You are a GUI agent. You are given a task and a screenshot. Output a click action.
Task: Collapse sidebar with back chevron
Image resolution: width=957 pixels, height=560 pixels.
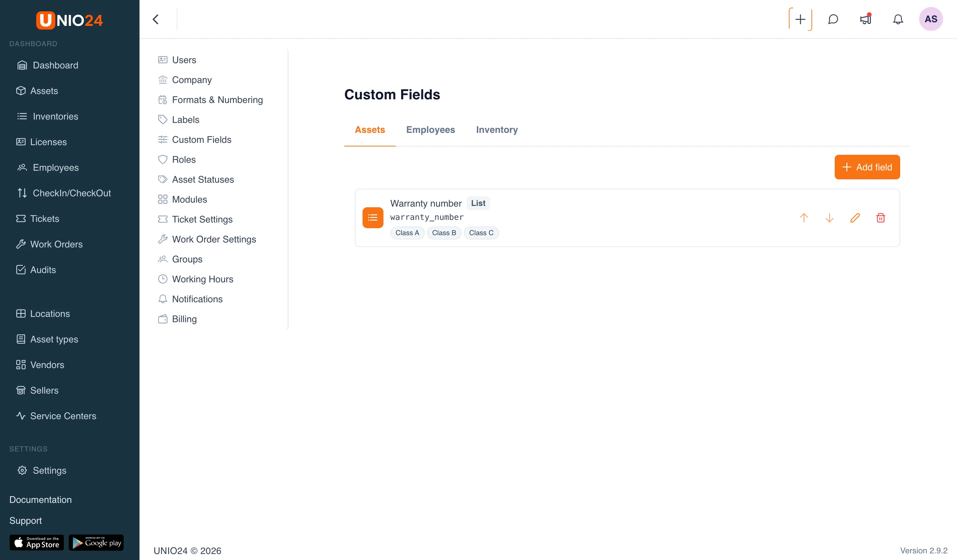(x=156, y=19)
